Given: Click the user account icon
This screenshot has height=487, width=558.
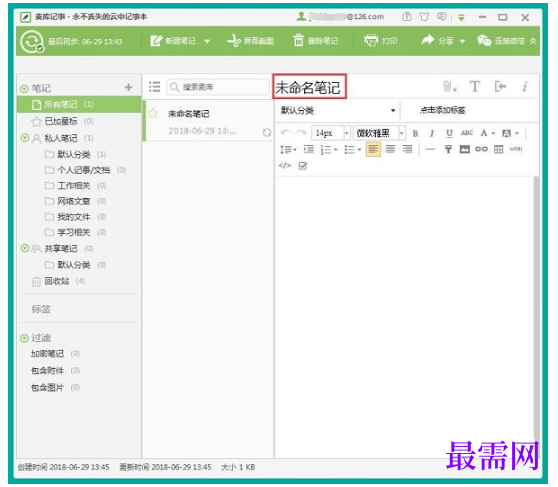Looking at the screenshot, I should coord(301,16).
